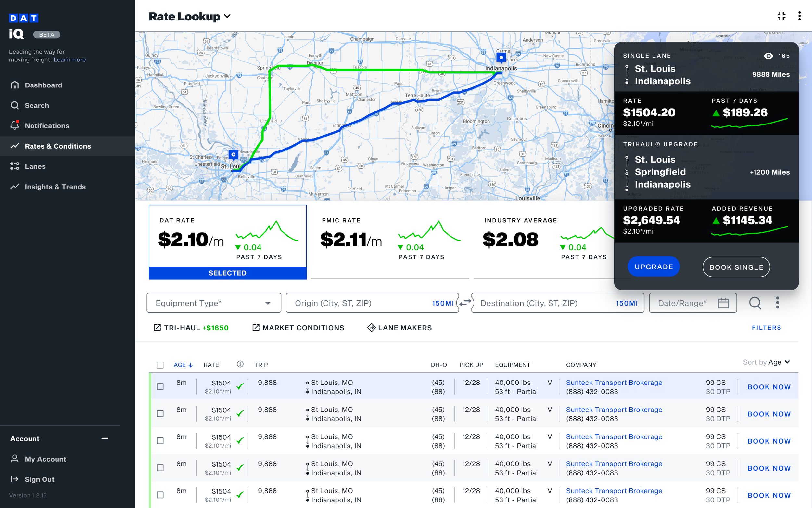Select Rates & Conditions in navigation
Viewport: 812px width, 508px height.
tap(58, 146)
